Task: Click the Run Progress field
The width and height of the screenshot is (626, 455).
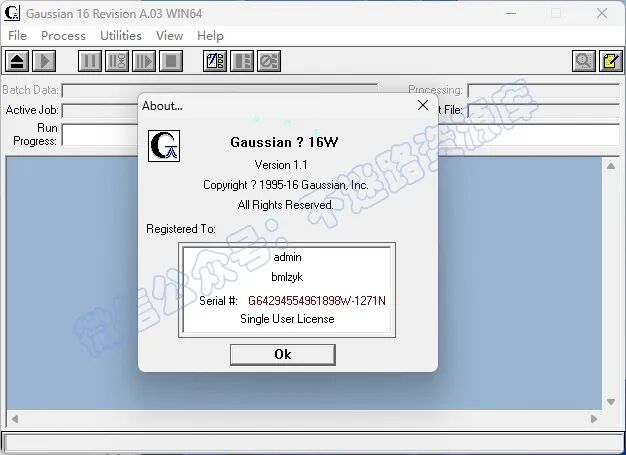Action: point(100,135)
